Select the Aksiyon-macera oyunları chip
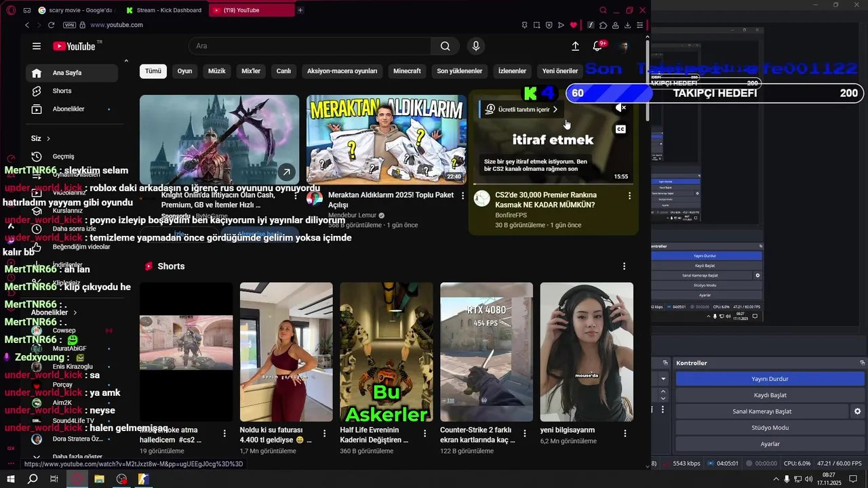This screenshot has width=868, height=488. click(x=342, y=71)
